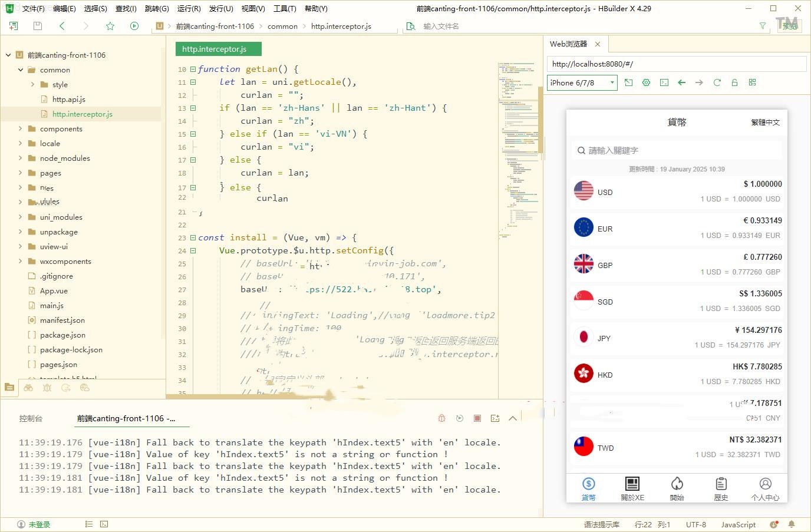Viewport: 811px width, 532px height.
Task: Click the QR code icon in browser toolbar
Action: (752, 82)
